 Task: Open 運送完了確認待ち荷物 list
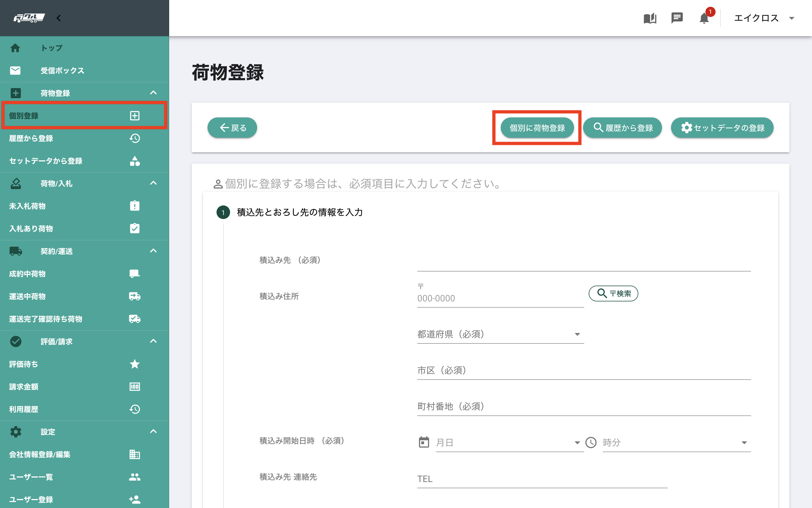click(85, 319)
